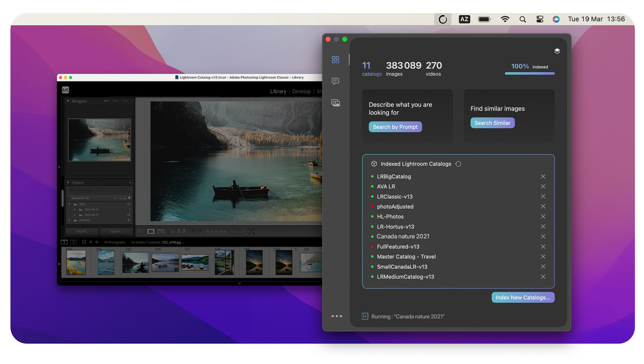Remove LR-Hortus-v13 catalog from the list

[x=543, y=227]
